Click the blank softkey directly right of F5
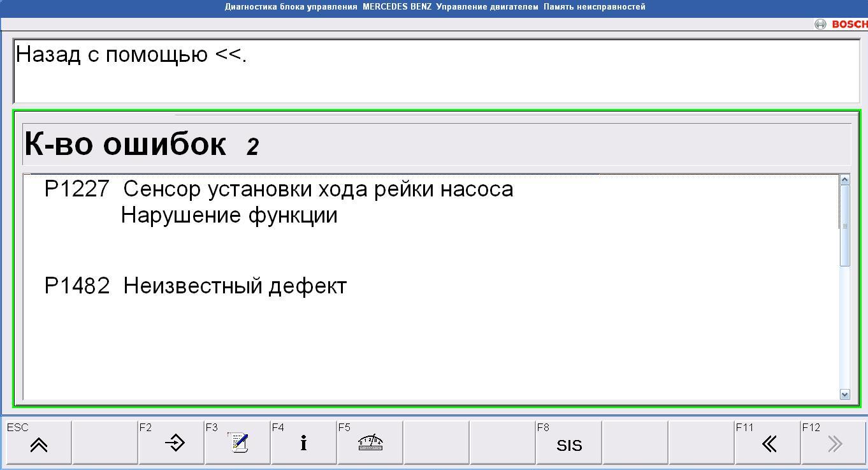The height and width of the screenshot is (470, 868). click(x=437, y=443)
